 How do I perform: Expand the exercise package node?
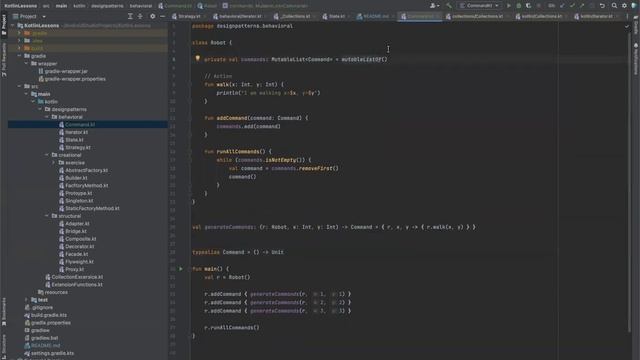53,162
